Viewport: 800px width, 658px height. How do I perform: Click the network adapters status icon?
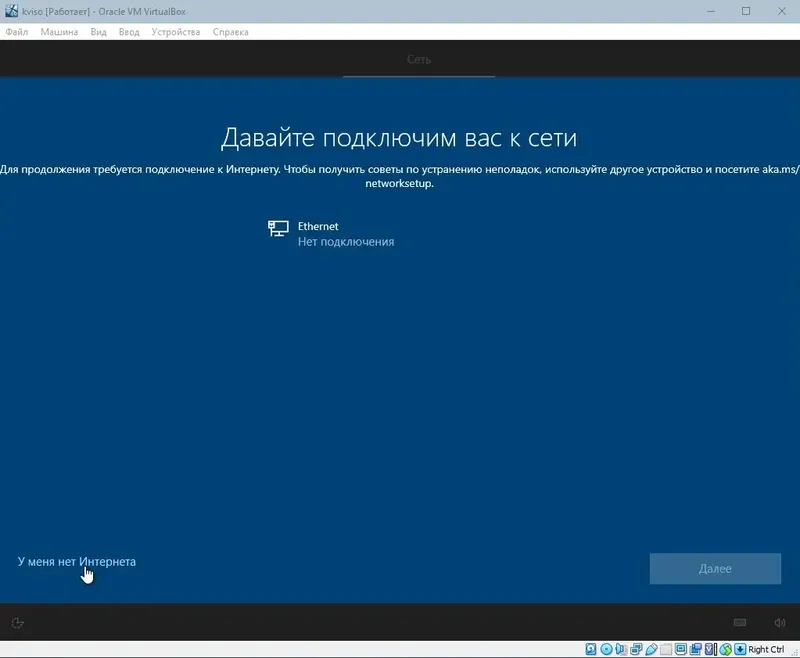click(634, 649)
